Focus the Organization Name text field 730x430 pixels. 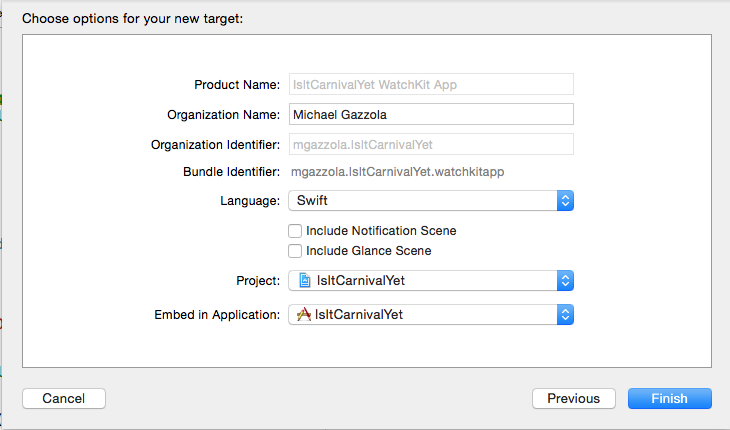430,115
